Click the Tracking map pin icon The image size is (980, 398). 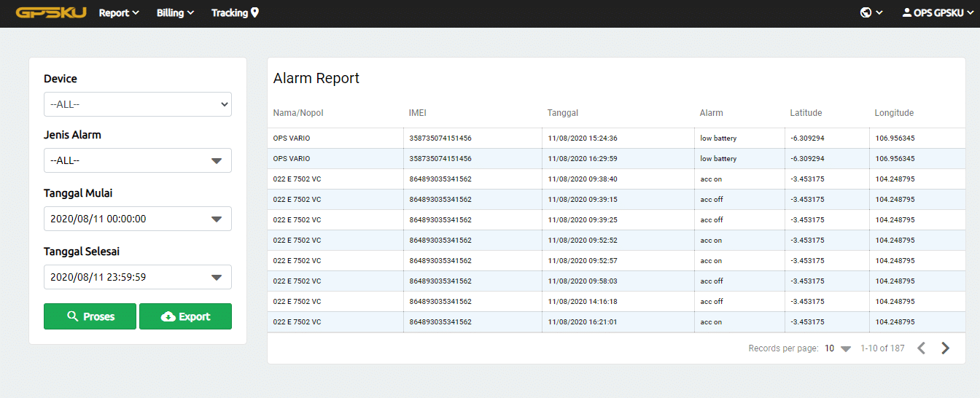click(254, 13)
